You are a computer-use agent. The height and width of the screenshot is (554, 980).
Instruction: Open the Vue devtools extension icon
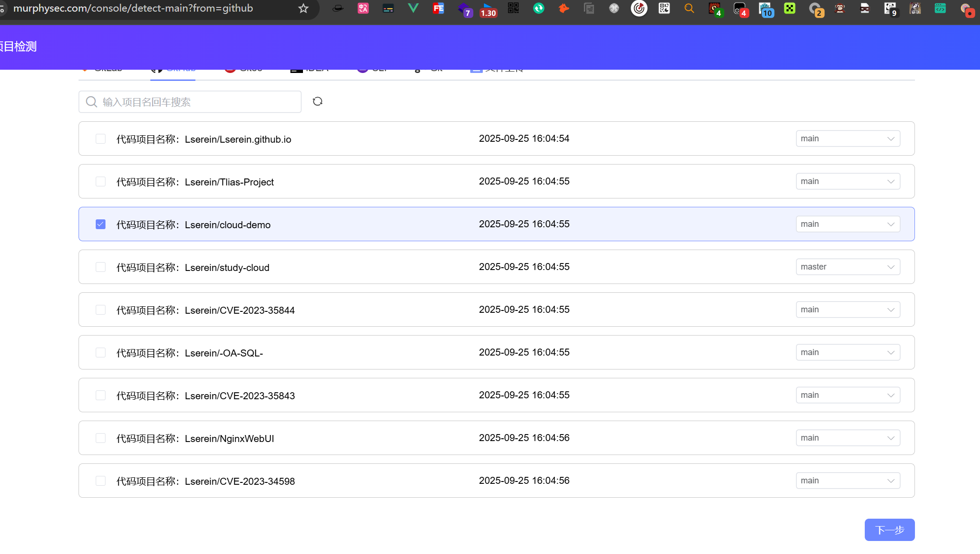pos(413,8)
